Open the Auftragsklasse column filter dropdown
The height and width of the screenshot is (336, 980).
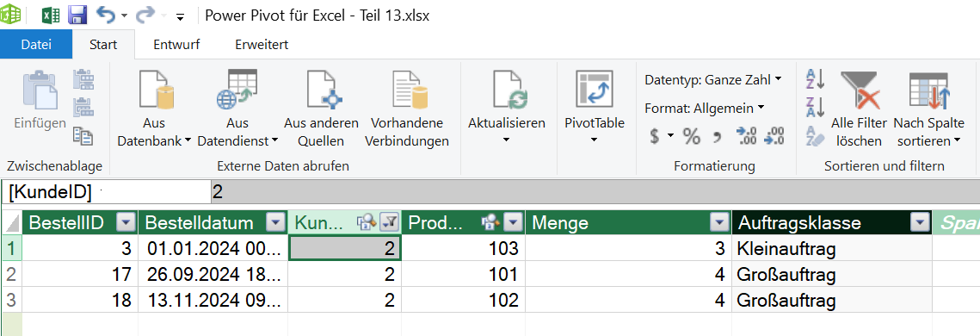click(920, 223)
